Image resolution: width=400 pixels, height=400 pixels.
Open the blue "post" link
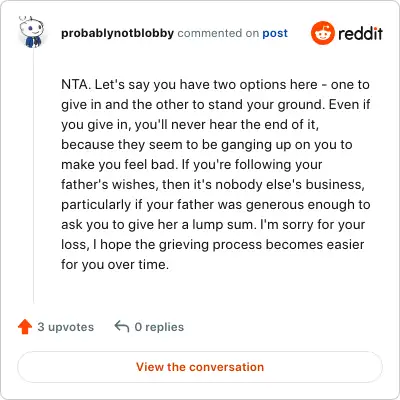click(x=275, y=34)
